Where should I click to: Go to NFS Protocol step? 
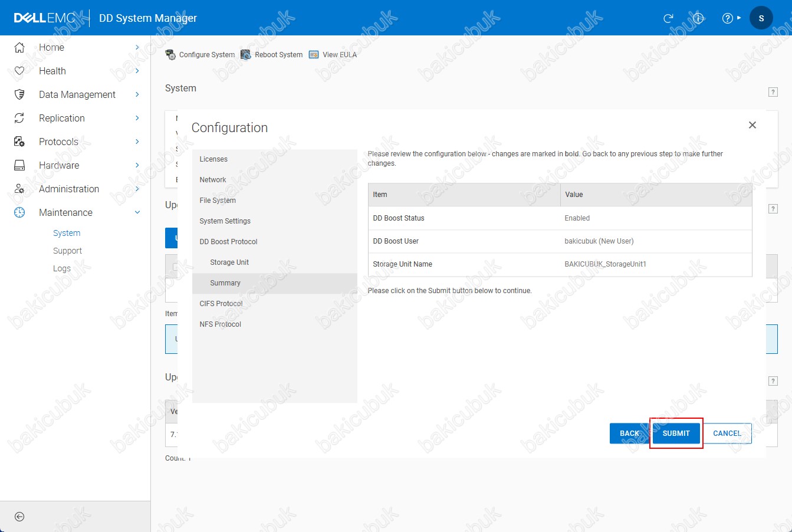(275, 324)
